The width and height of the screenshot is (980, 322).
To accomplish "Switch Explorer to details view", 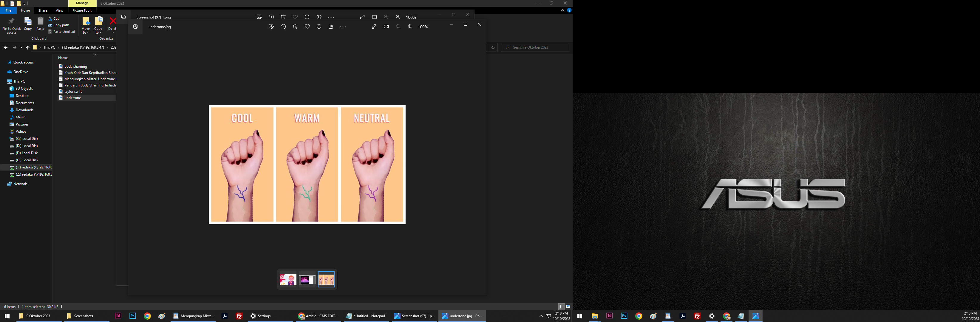I will tap(561, 306).
